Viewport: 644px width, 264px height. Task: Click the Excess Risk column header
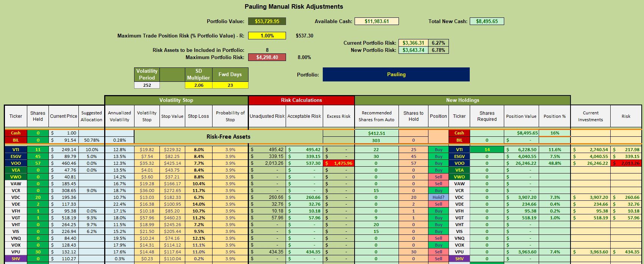tap(339, 116)
